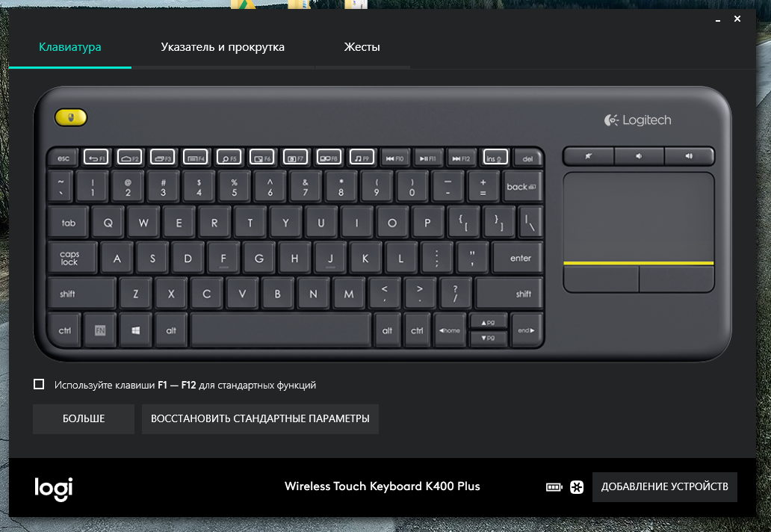Select the F7 key on the keyboard image
Image resolution: width=771 pixels, height=532 pixels.
296,158
